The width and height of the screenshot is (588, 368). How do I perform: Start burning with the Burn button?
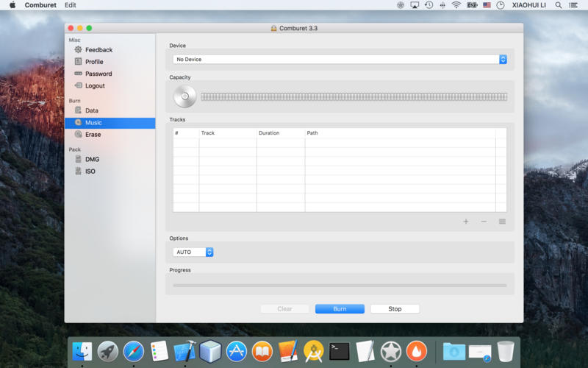(340, 308)
